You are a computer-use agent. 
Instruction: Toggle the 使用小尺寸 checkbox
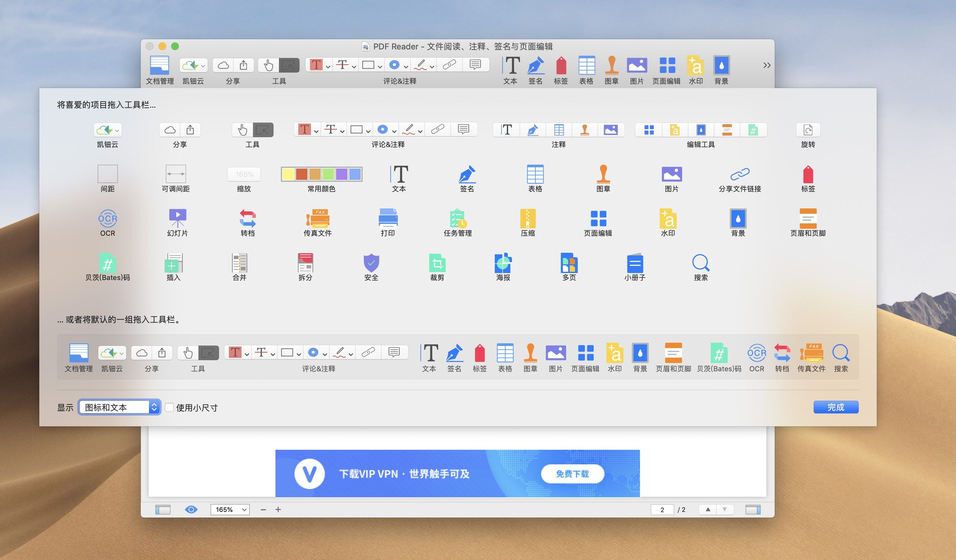(x=169, y=407)
